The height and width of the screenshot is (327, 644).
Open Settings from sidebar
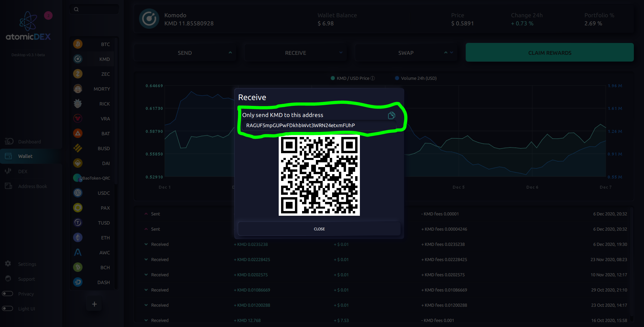coord(27,264)
